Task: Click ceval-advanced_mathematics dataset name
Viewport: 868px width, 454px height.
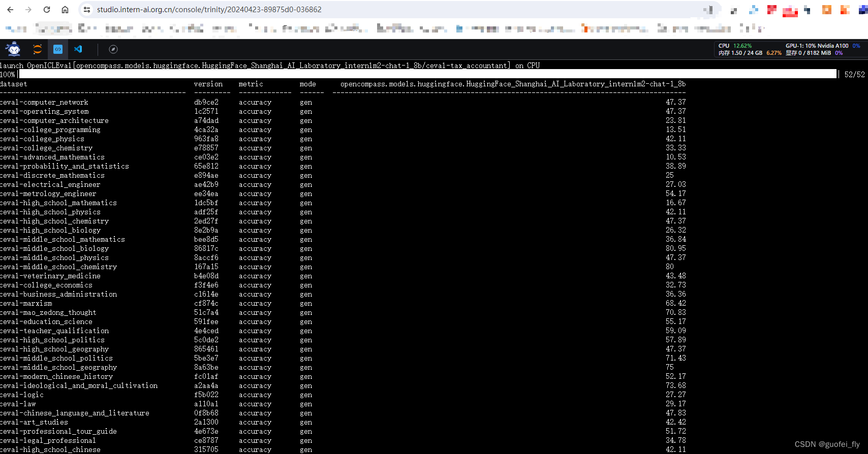Action: tap(52, 157)
